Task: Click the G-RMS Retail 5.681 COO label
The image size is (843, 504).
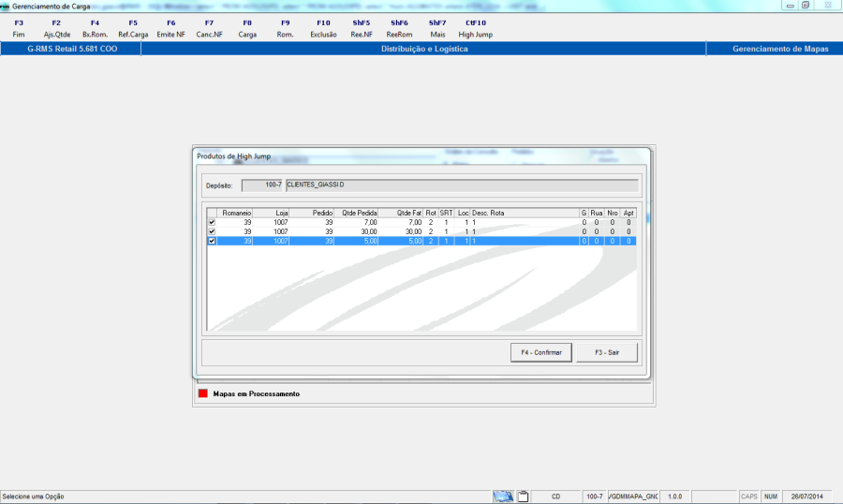Action: tap(72, 49)
